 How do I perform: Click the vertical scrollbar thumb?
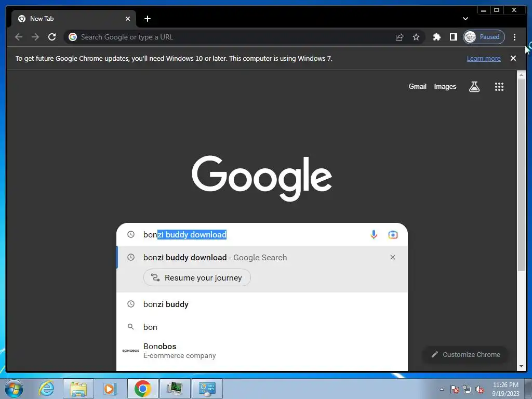[521, 175]
